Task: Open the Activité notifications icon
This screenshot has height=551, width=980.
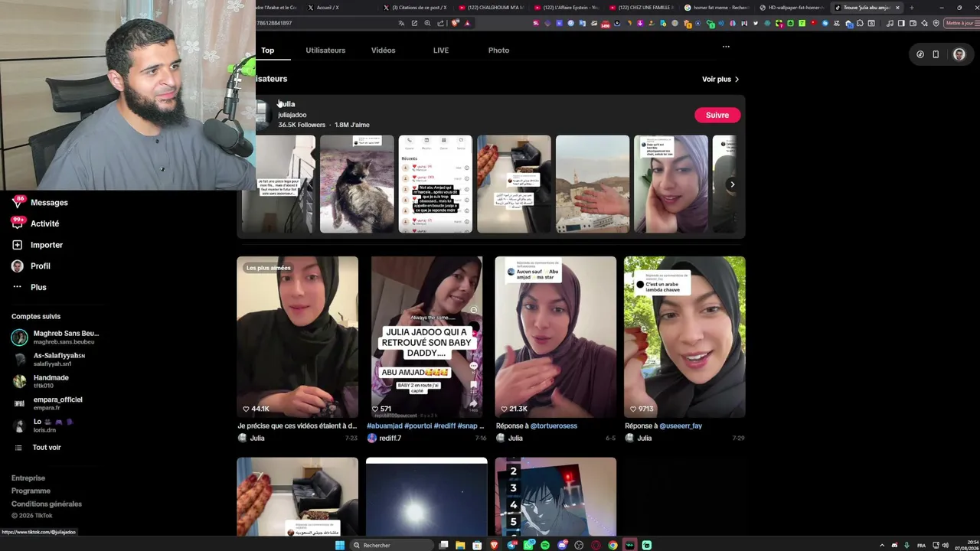Action: 17,223
